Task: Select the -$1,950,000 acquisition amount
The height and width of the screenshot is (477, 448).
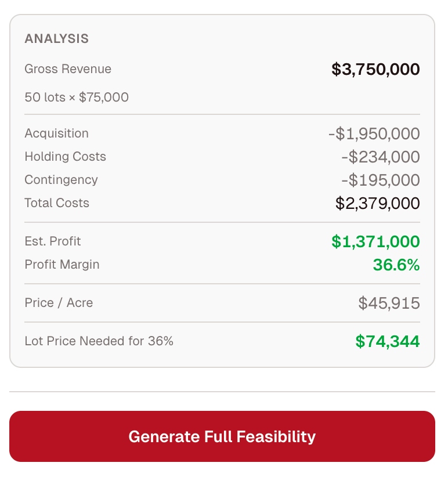Action: point(374,134)
